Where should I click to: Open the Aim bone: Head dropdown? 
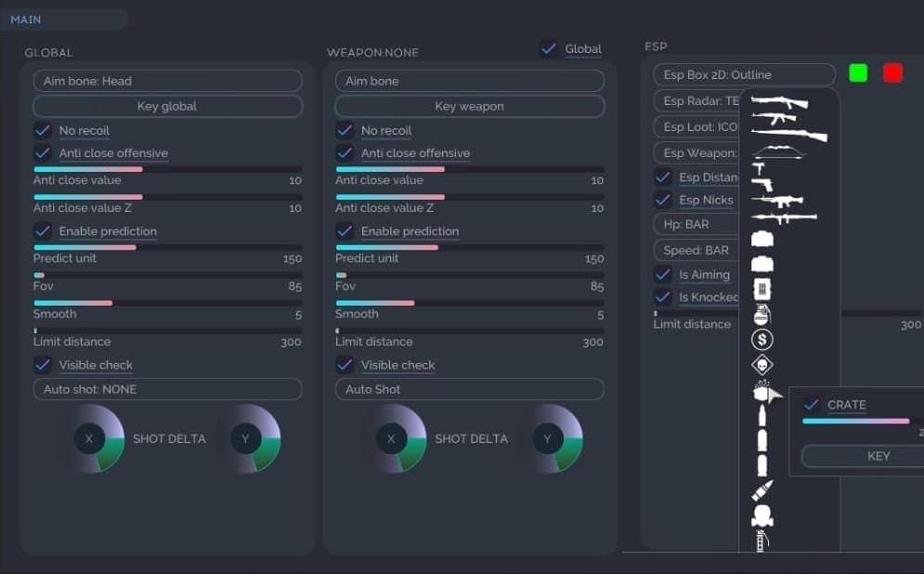tap(167, 81)
